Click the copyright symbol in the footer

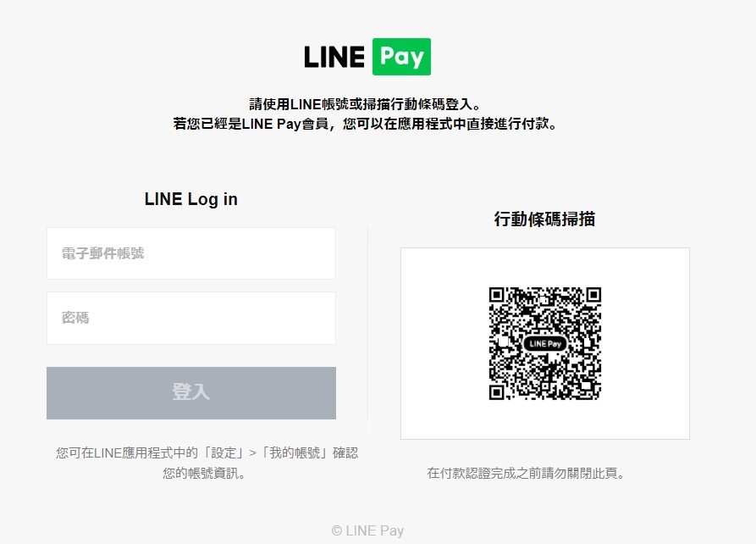pyautogui.click(x=337, y=531)
